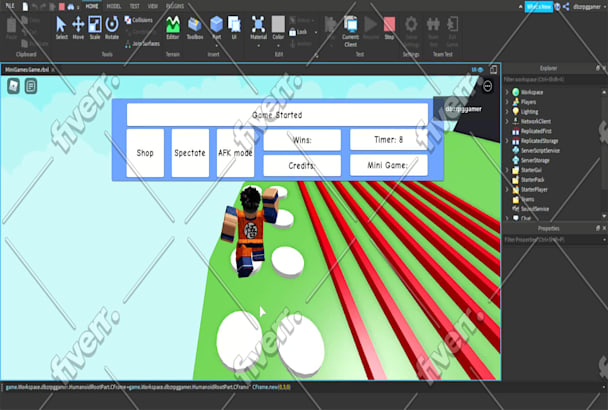Select Teams in Explorer

523,199
